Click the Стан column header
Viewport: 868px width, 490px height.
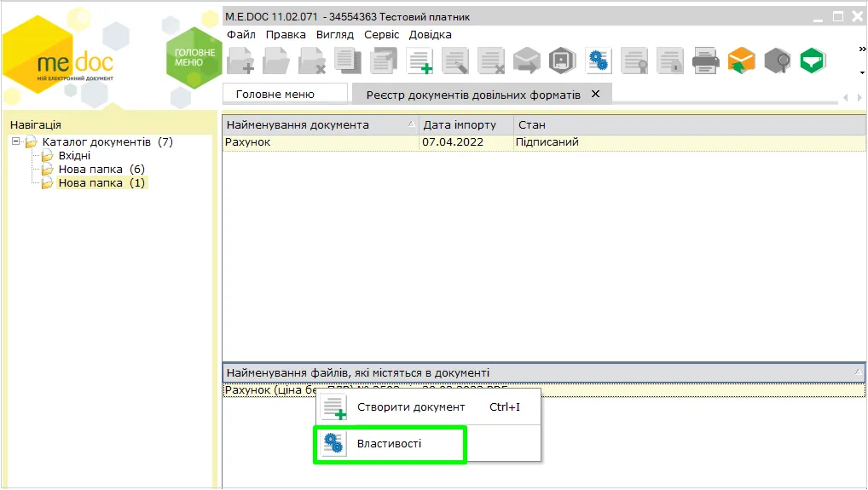point(690,125)
